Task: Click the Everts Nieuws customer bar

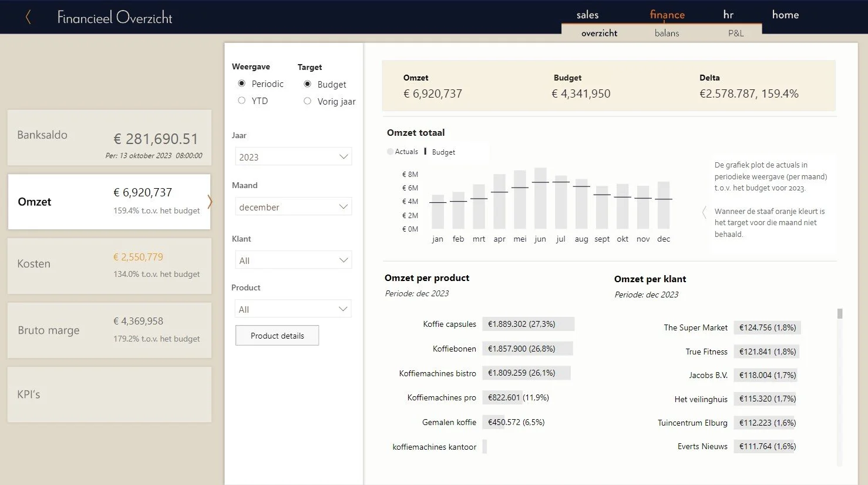Action: (763, 446)
